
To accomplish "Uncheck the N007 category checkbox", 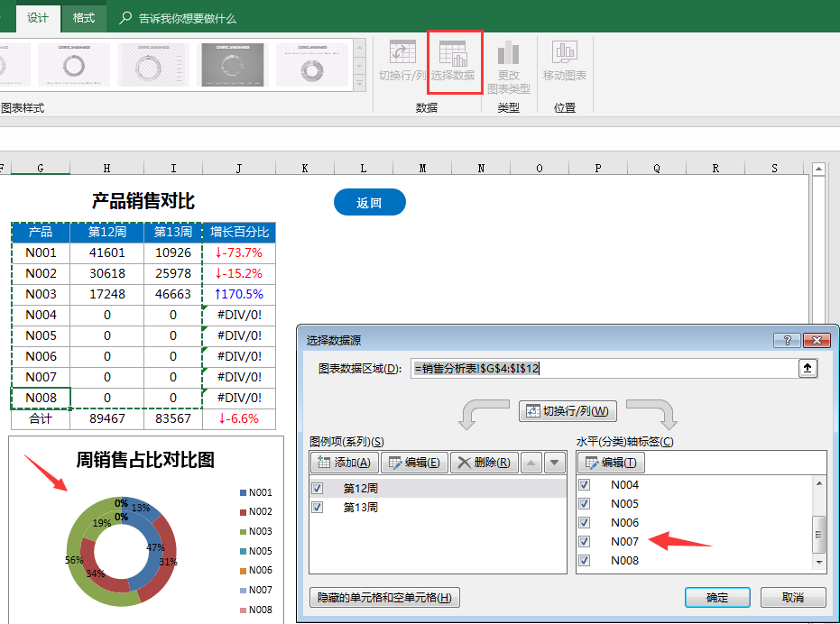I will click(585, 541).
